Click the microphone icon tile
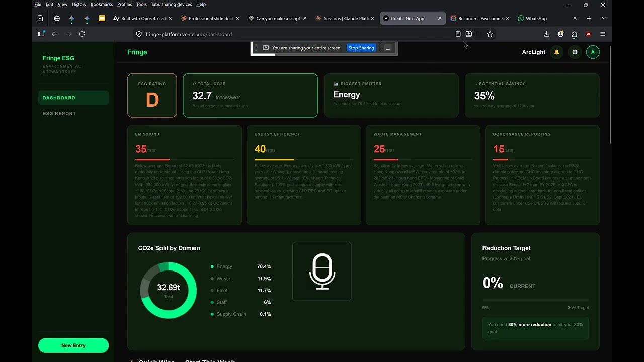Image resolution: width=644 pixels, height=362 pixels. pyautogui.click(x=322, y=271)
